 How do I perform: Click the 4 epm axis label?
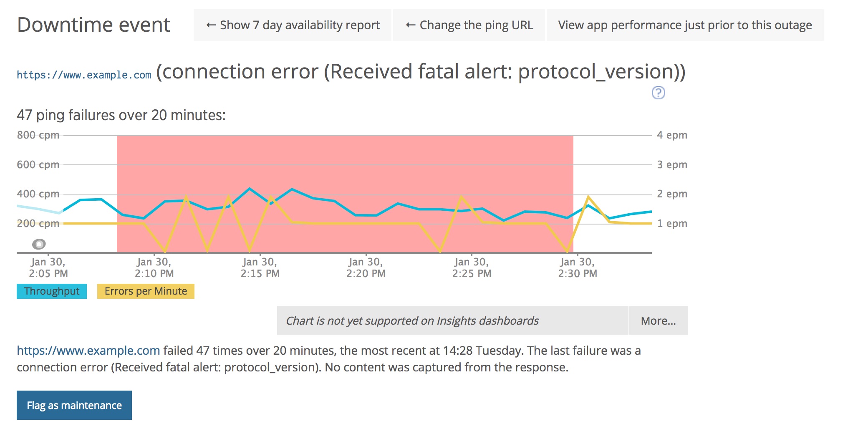pos(672,135)
